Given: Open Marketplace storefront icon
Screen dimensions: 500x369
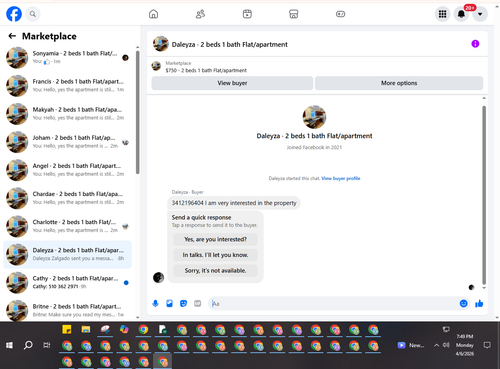Looking at the screenshot, I should tap(294, 14).
